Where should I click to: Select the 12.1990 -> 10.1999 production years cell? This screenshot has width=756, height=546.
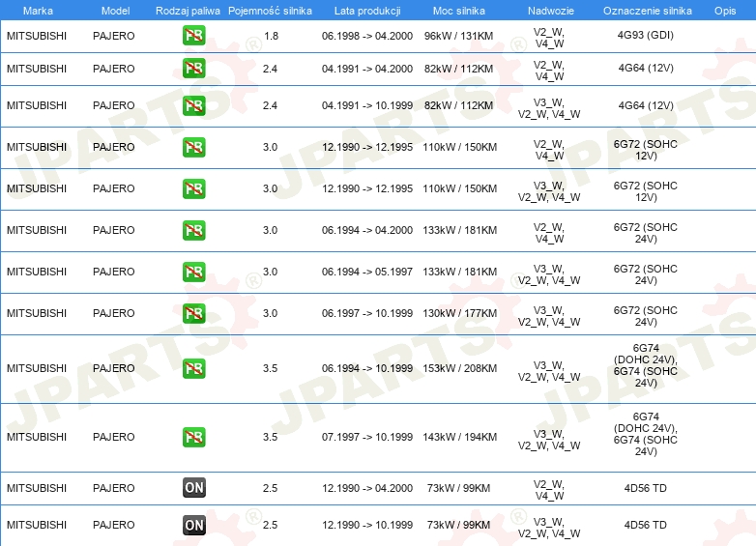click(367, 525)
